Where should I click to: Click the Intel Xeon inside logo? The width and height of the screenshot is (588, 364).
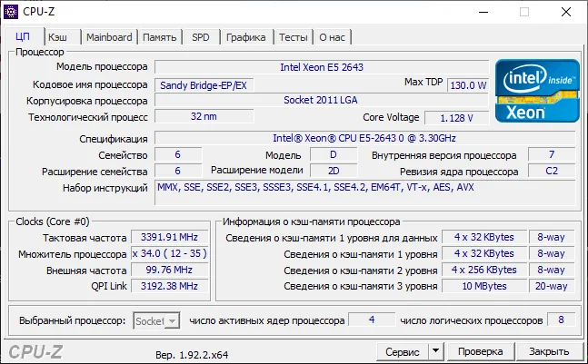(x=537, y=91)
